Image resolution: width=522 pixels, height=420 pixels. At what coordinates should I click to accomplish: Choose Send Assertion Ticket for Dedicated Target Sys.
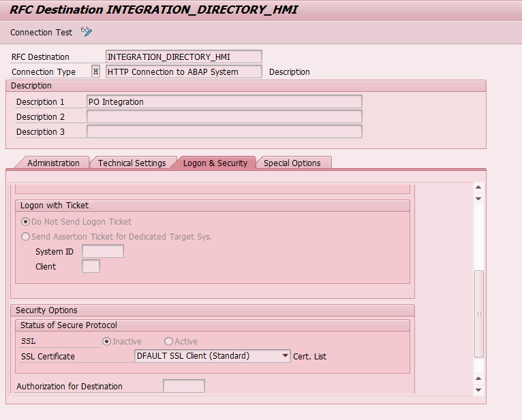click(x=25, y=236)
